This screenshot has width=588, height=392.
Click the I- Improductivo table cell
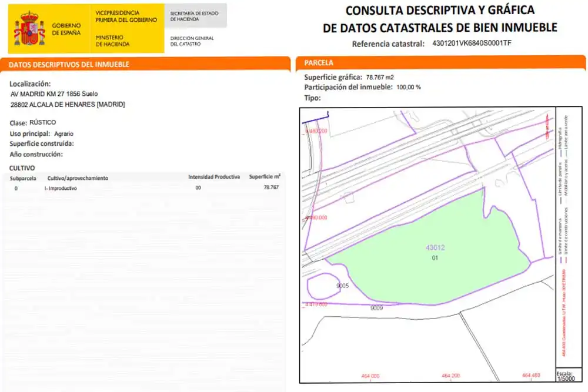[x=61, y=189]
